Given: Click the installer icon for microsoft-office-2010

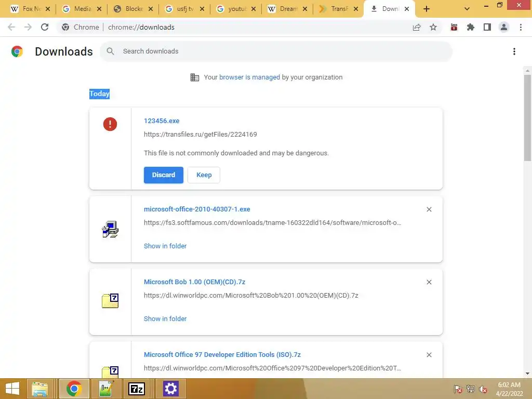Looking at the screenshot, I should (110, 229).
